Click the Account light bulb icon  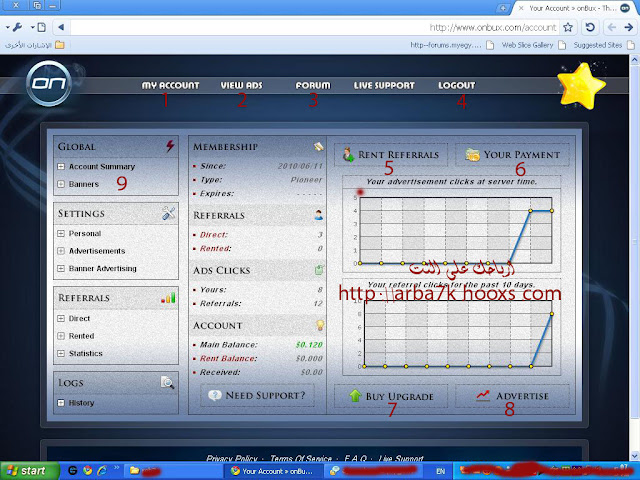(x=320, y=325)
